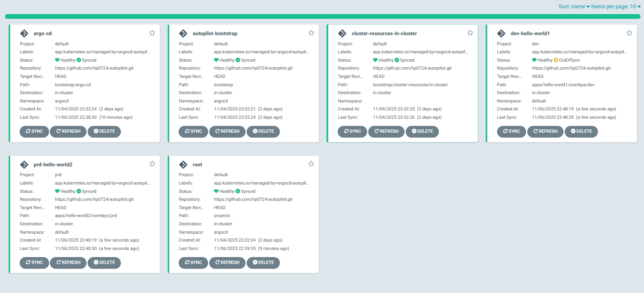Delete the argo-cd application
644x293 pixels.
point(104,131)
